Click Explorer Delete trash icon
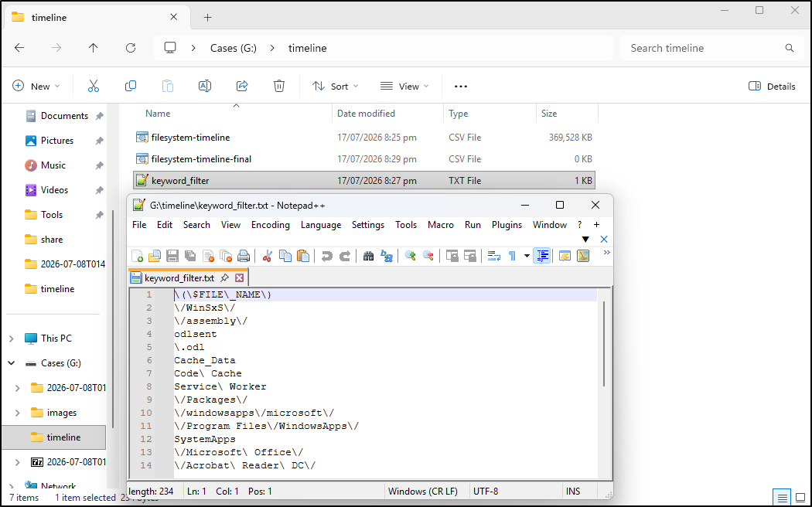Viewport: 812px width, 507px height. pos(279,86)
